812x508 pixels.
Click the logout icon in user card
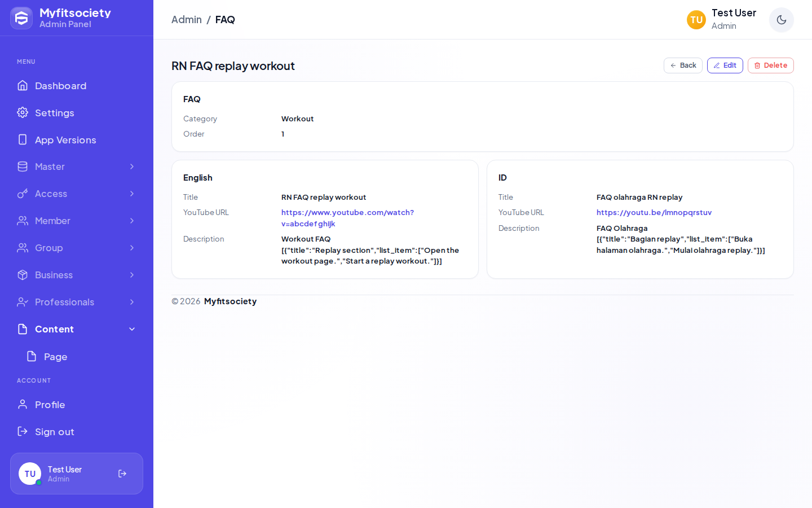click(x=122, y=474)
